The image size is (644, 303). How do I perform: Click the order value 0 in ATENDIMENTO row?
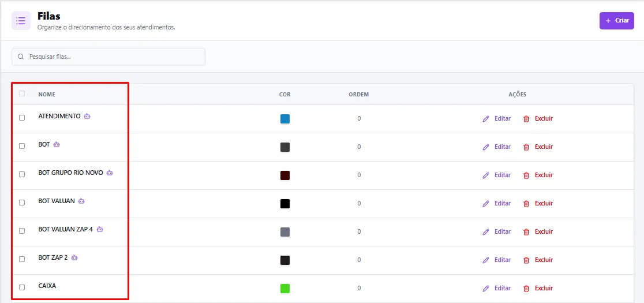point(359,119)
